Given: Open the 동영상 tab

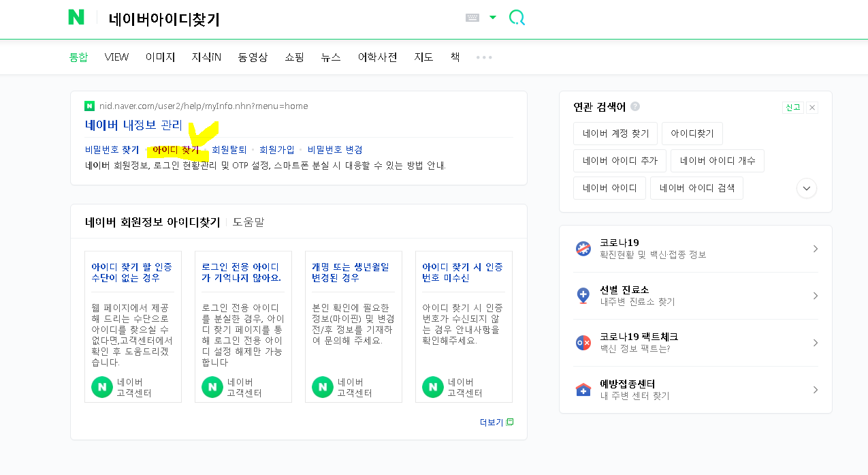Looking at the screenshot, I should click(x=253, y=57).
